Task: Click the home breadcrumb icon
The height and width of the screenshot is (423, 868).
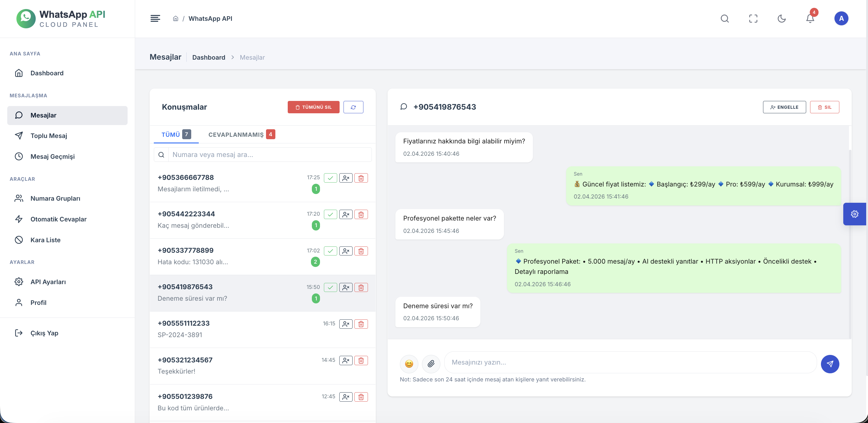Action: coord(176,18)
